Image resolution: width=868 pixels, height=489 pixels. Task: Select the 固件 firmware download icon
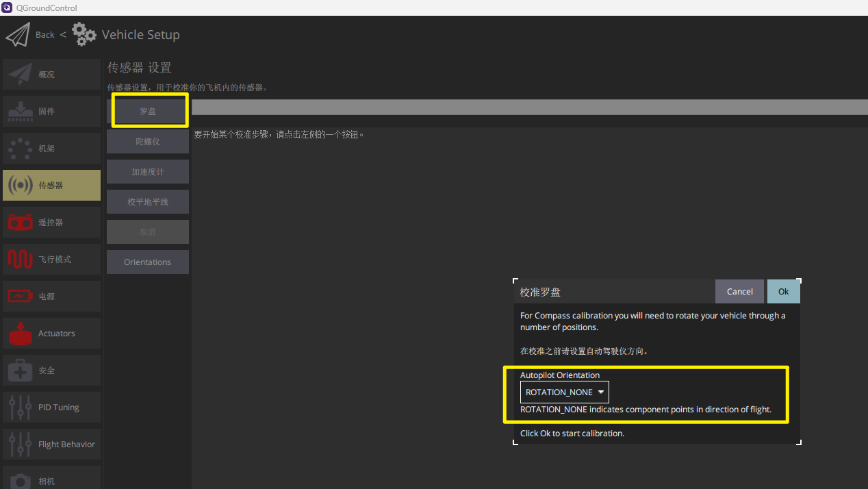(21, 112)
